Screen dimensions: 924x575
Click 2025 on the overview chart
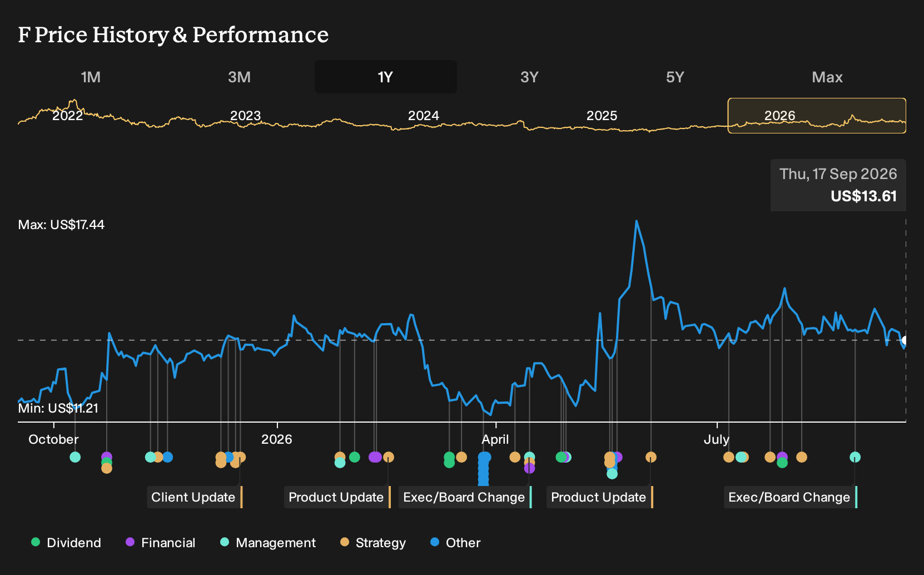click(602, 116)
